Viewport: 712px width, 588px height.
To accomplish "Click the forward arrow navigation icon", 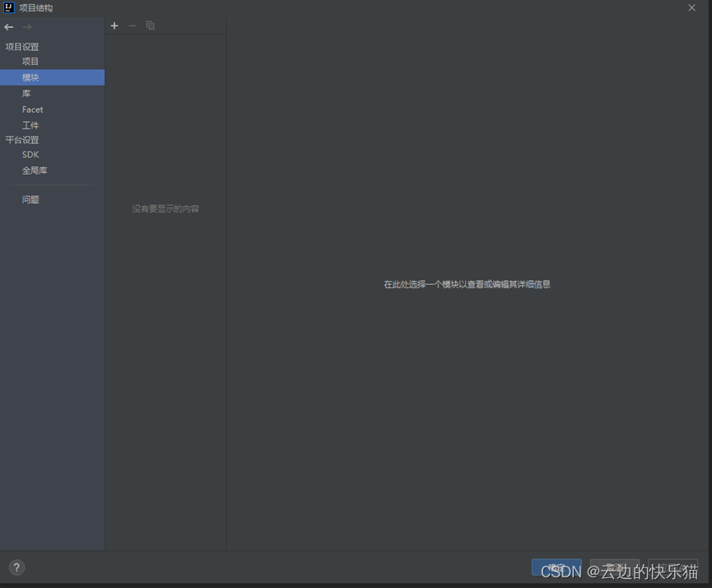I will point(27,27).
